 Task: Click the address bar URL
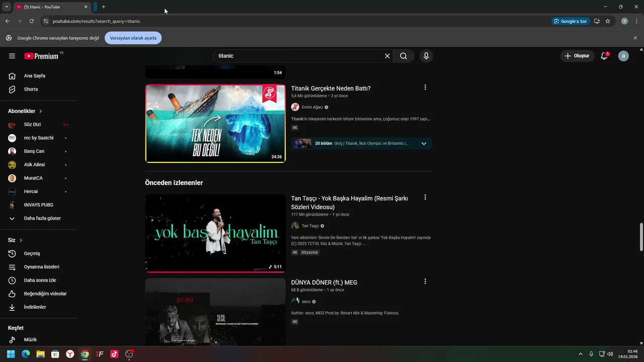click(x=96, y=21)
